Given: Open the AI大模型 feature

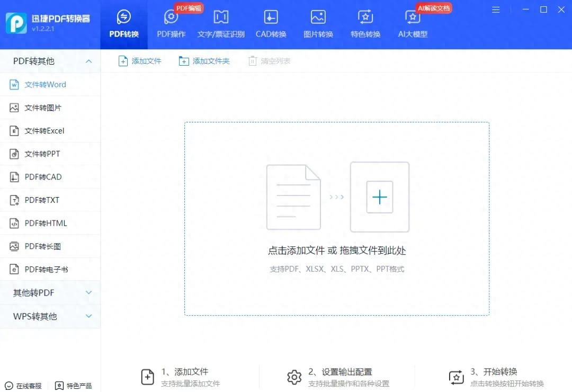Looking at the screenshot, I should 413,21.
